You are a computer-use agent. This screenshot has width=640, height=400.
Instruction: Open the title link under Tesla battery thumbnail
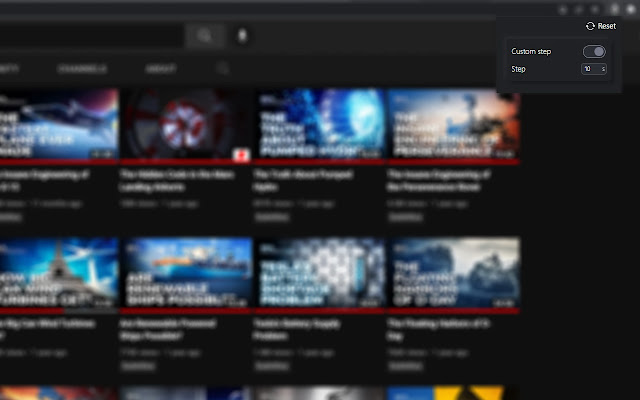(297, 329)
